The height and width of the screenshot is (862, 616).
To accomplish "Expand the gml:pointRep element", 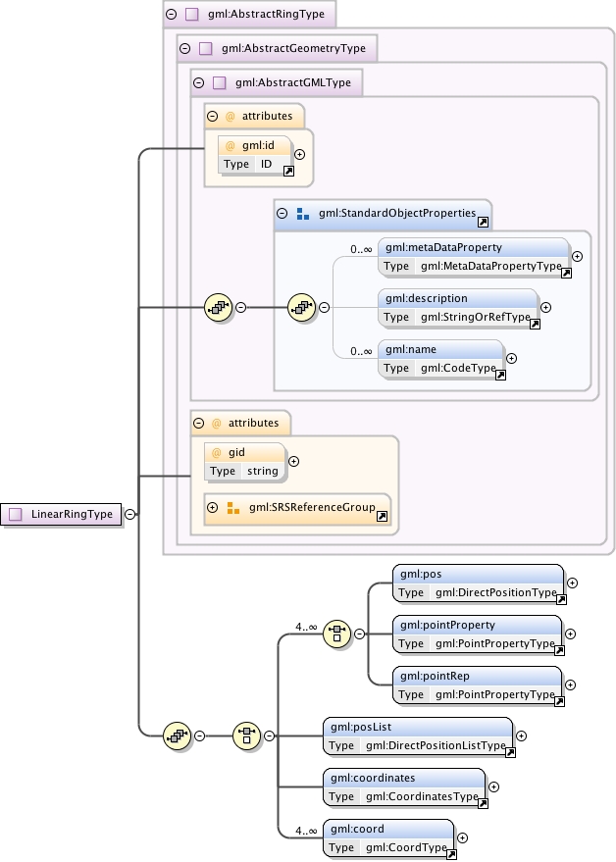I will point(570,685).
